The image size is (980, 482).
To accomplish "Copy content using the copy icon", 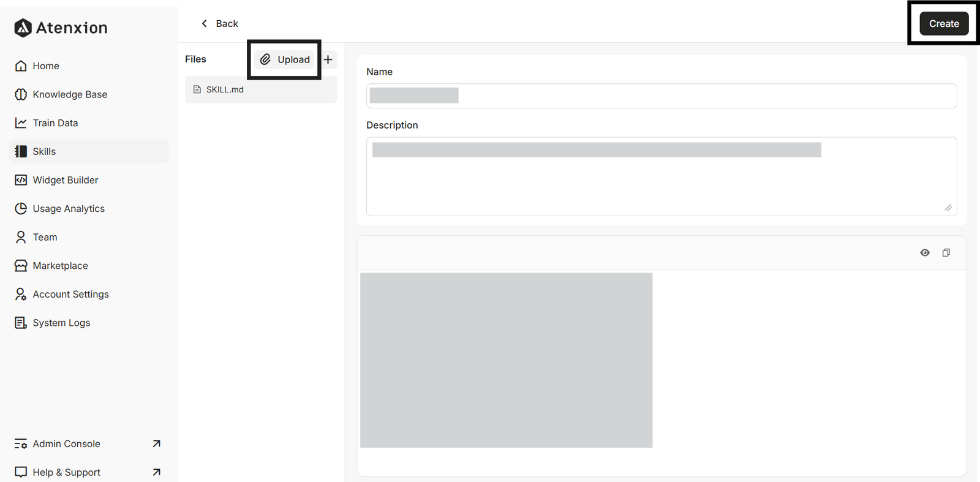I will [946, 253].
